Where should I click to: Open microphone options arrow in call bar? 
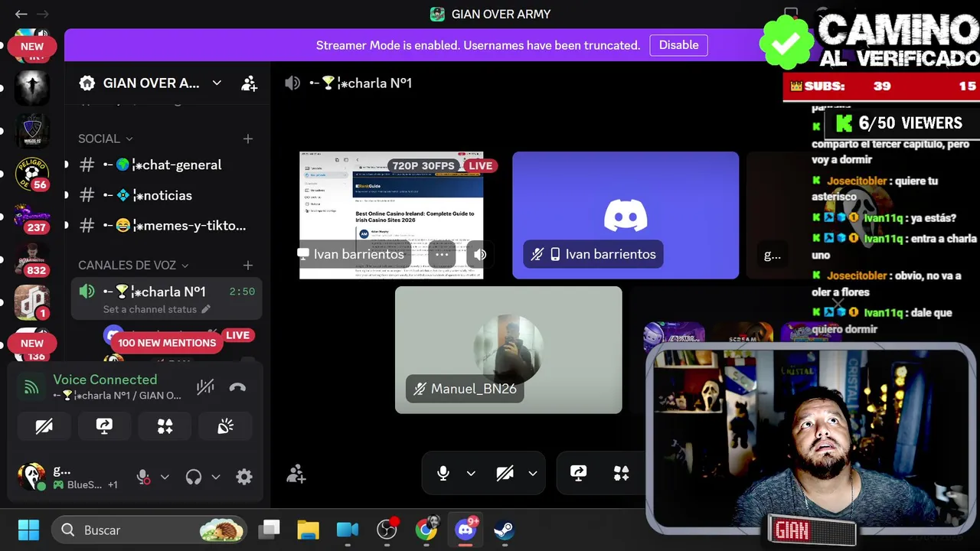[471, 473]
